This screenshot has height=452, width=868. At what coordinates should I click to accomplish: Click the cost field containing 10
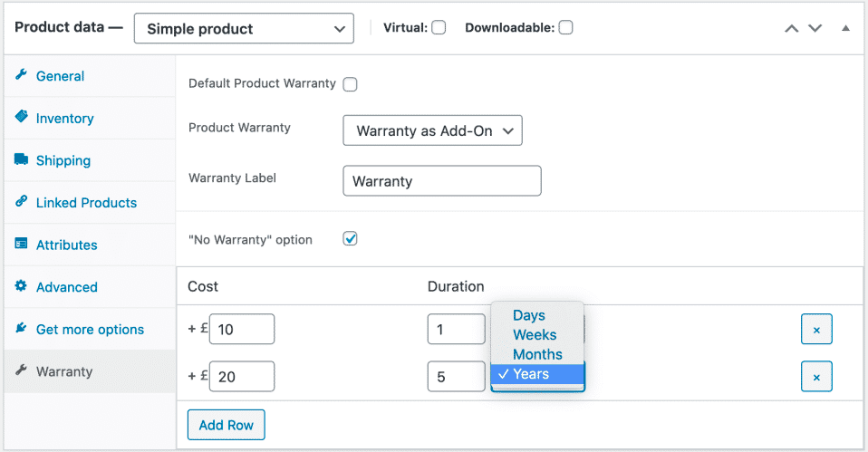click(x=242, y=329)
